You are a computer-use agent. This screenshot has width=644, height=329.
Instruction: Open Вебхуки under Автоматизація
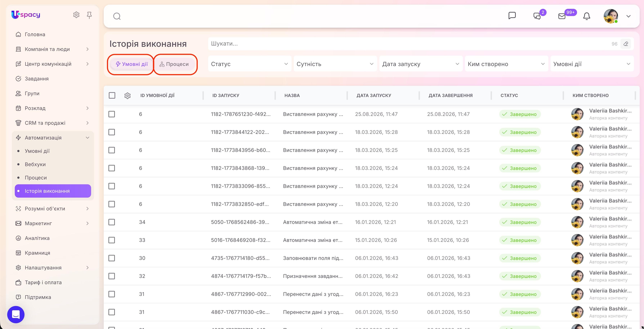point(53,164)
